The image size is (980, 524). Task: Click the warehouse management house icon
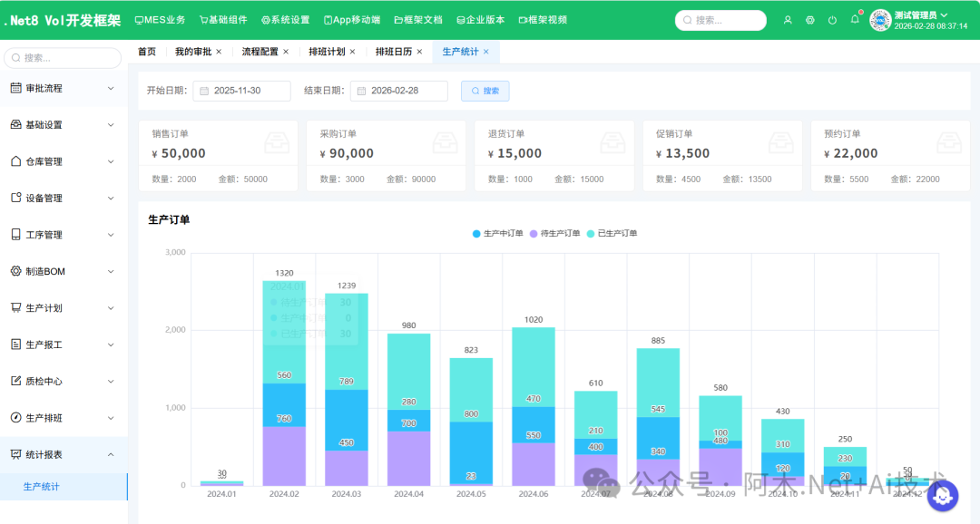(15, 161)
